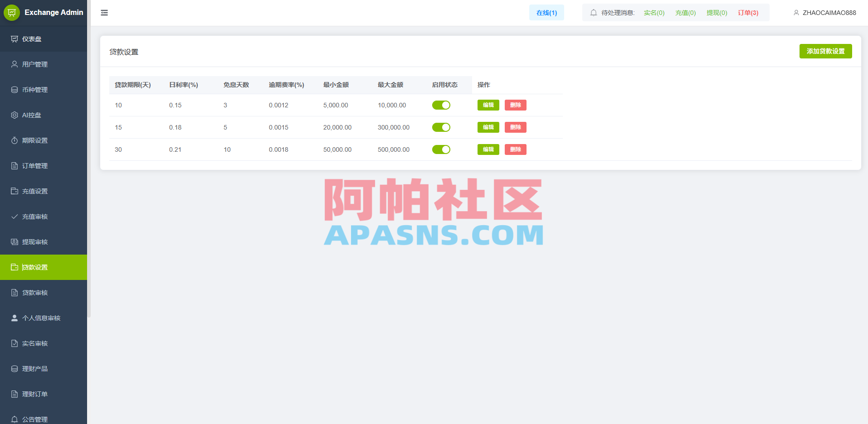Viewport: 868px width, 424px height.
Task: Open pending 充值(0) notifications
Action: click(685, 13)
